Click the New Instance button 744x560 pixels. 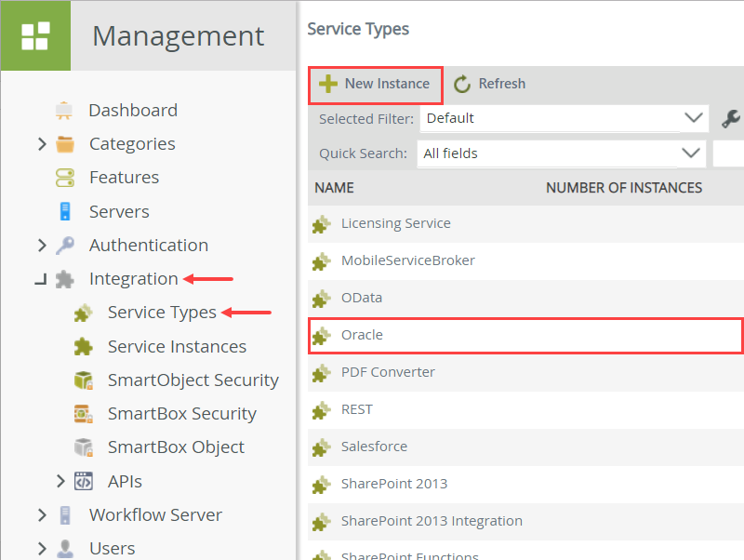375,84
